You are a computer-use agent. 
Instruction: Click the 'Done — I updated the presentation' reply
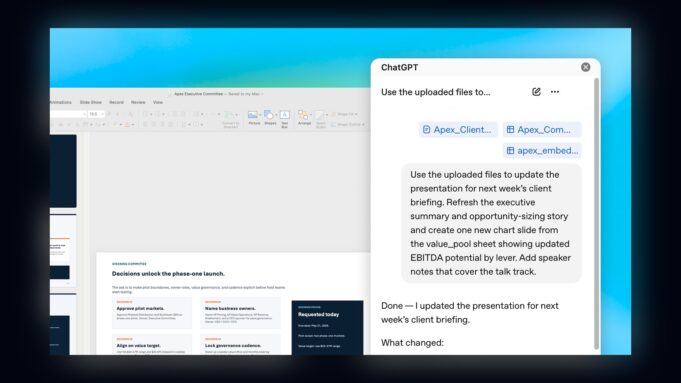(x=470, y=312)
